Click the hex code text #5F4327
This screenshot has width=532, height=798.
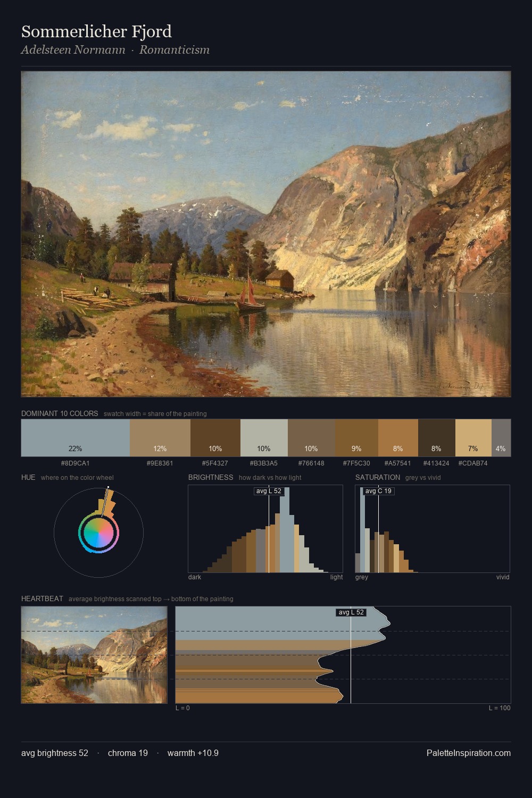point(215,463)
